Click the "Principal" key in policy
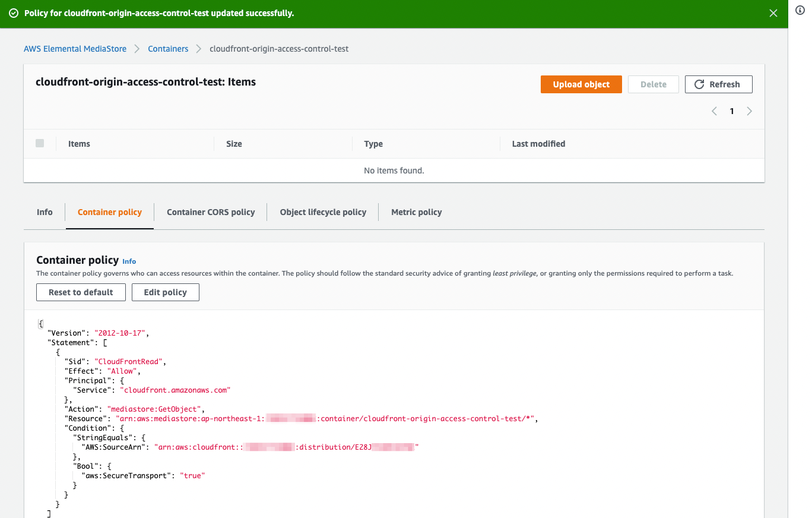Screen dimensions: 812x518 click(88, 381)
